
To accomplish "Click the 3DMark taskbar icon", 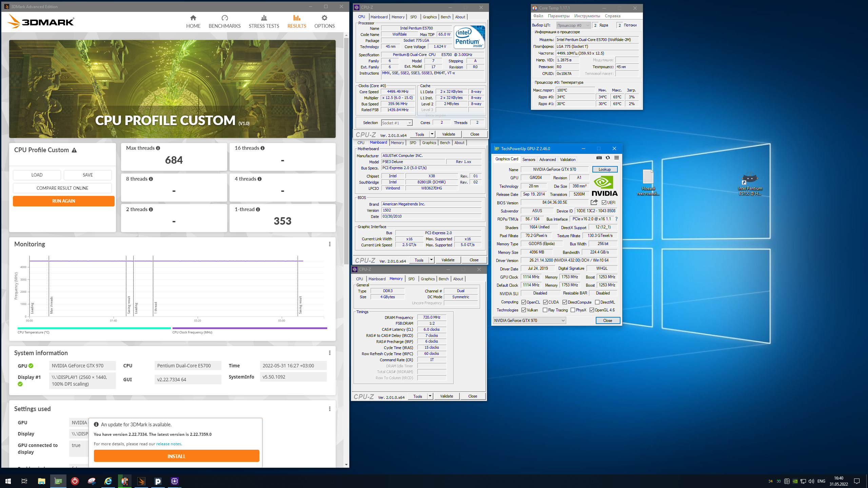I will 141,481.
